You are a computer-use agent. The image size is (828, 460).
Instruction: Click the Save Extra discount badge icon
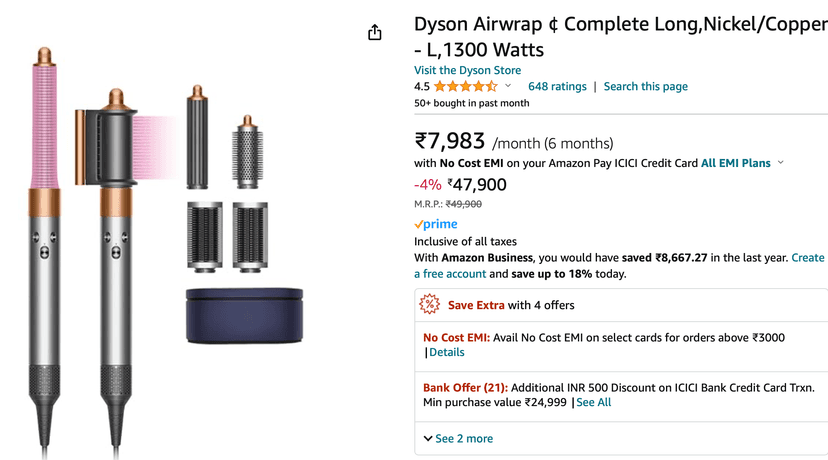[429, 305]
